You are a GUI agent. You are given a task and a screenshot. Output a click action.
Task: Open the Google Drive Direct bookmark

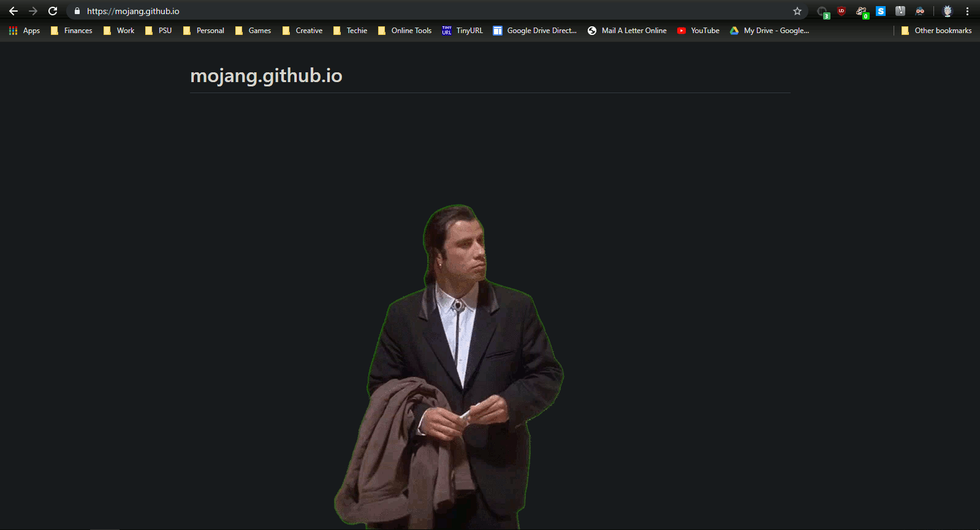(535, 31)
